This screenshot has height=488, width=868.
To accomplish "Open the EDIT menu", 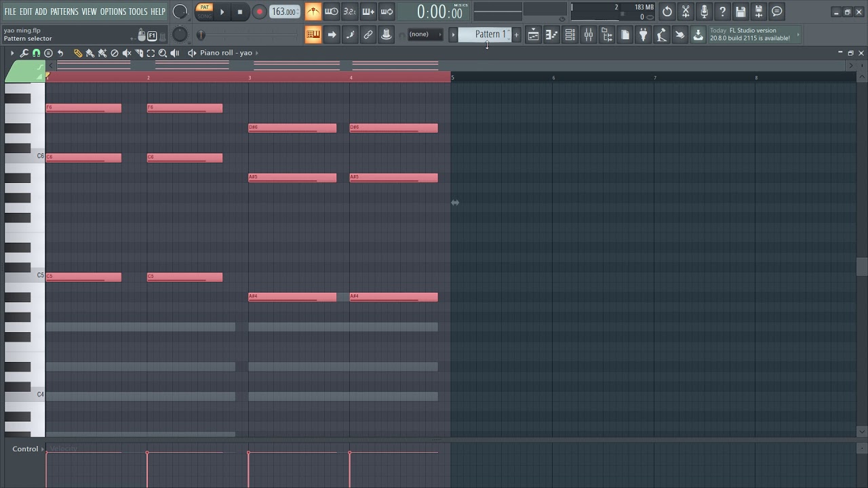I will [x=26, y=12].
